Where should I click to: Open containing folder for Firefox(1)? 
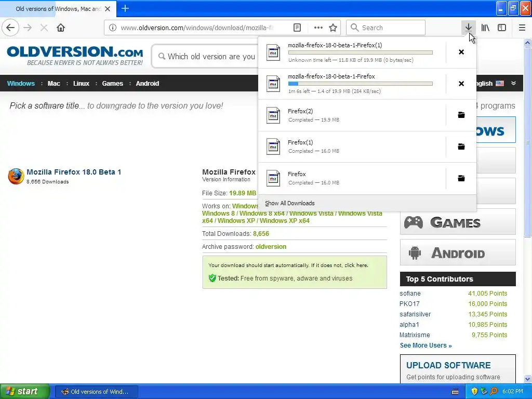[461, 147]
